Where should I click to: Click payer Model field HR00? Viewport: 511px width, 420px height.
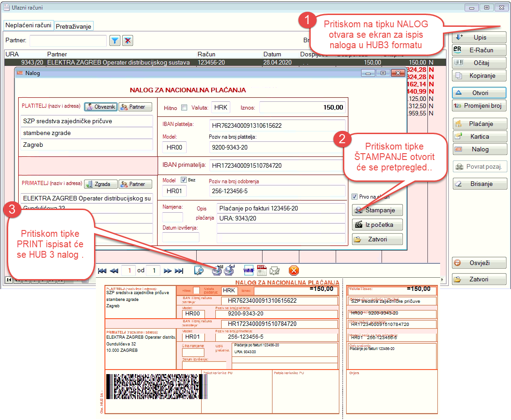pyautogui.click(x=174, y=147)
